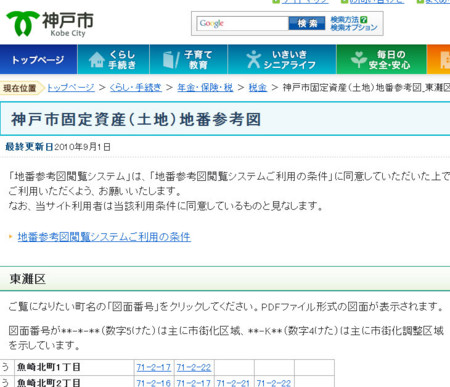
Task: Go to トップページ navigation tab
Action: 38,59
